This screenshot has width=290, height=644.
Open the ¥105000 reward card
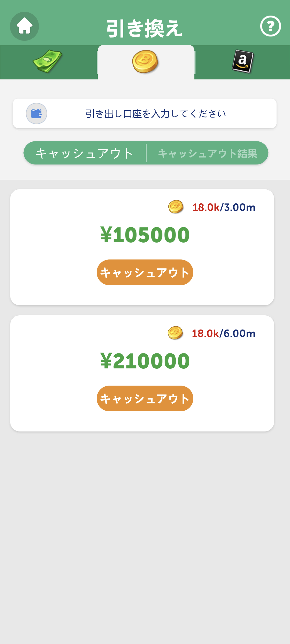(x=142, y=247)
